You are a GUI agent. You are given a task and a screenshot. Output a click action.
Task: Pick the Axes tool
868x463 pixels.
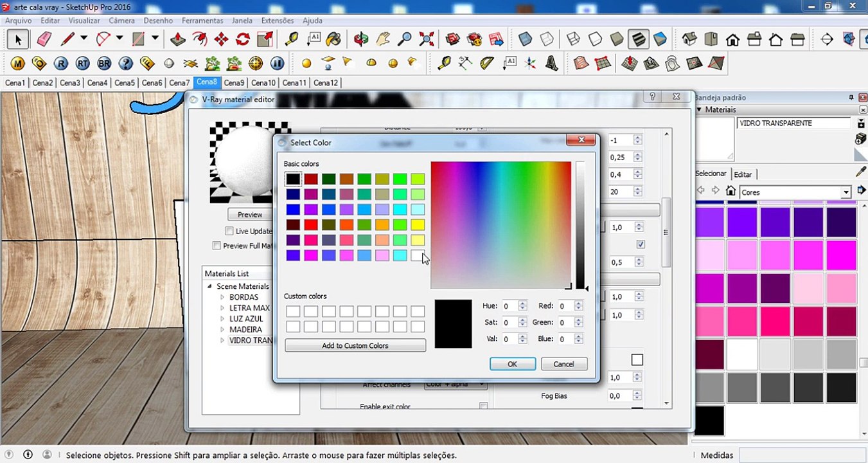pyautogui.click(x=530, y=64)
